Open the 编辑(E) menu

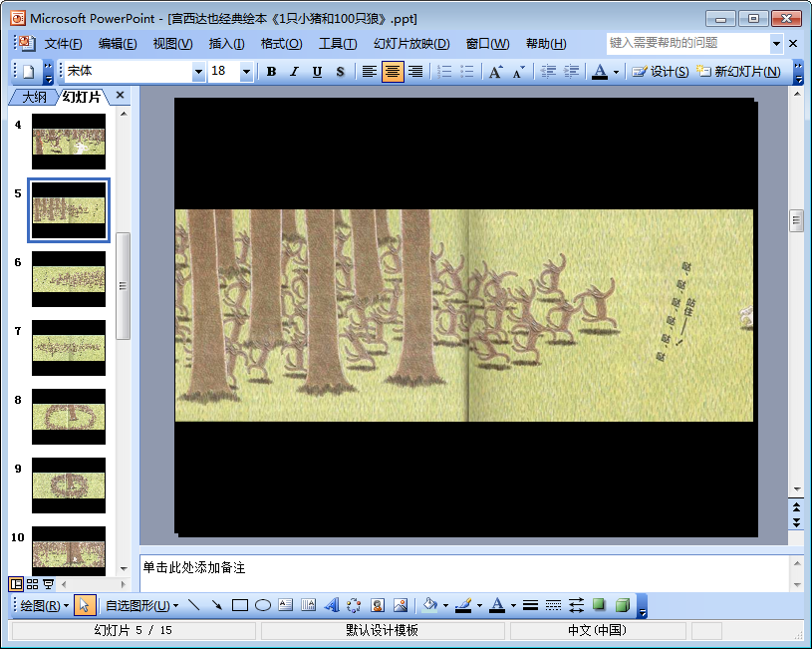[x=118, y=44]
